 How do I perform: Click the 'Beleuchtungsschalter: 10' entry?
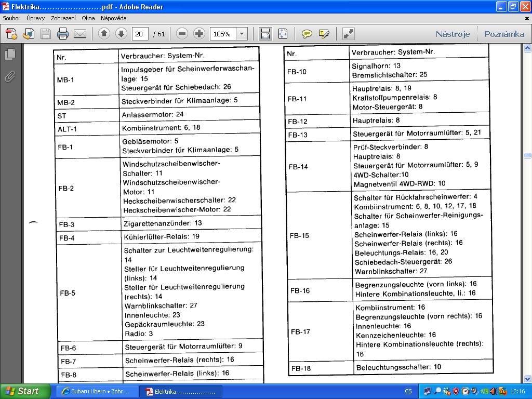(398, 367)
